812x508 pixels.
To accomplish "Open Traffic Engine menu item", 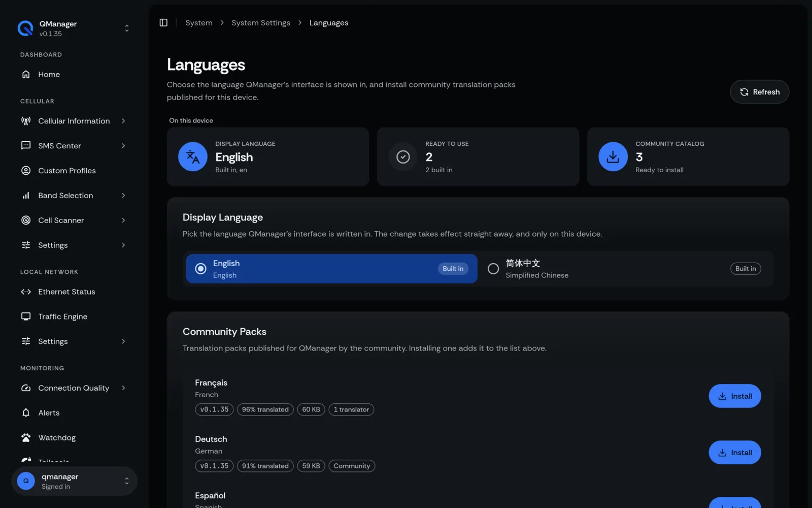I will tap(74, 316).
